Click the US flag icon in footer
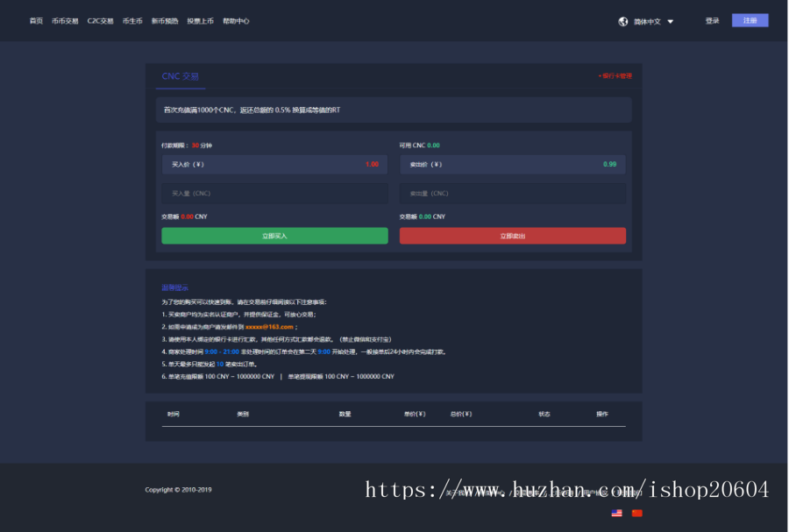The width and height of the screenshot is (789, 532). click(x=616, y=512)
